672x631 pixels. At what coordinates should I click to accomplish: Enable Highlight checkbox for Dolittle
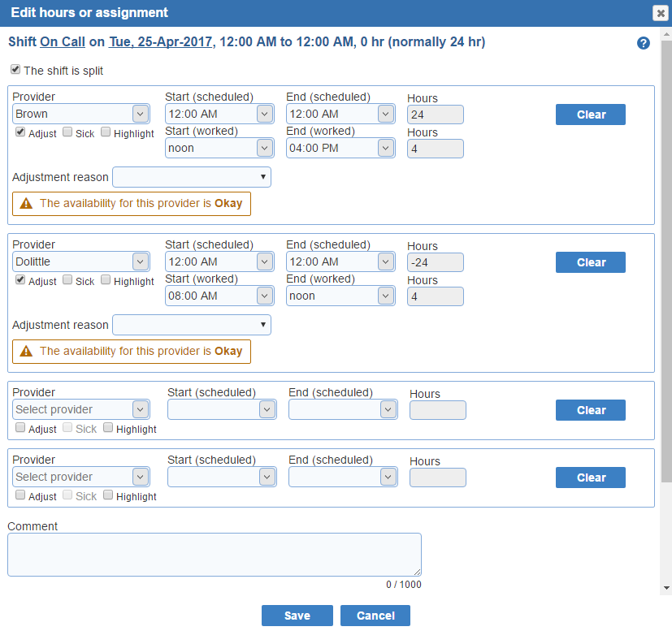[106, 279]
